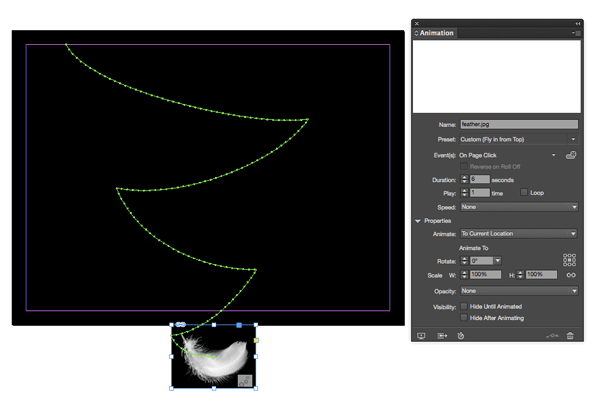Viewport: 600px width, 403px height.
Task: Open the Speed dropdown set to None
Action: (519, 207)
